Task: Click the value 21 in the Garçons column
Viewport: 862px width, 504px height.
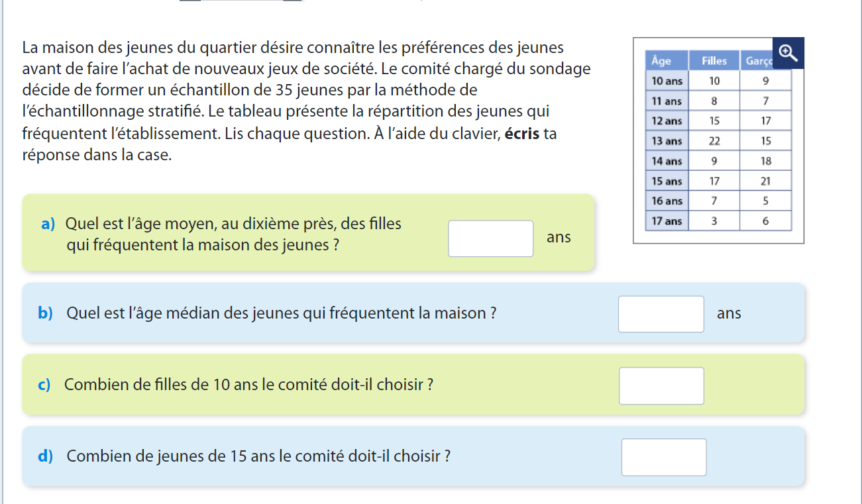Action: (x=766, y=181)
